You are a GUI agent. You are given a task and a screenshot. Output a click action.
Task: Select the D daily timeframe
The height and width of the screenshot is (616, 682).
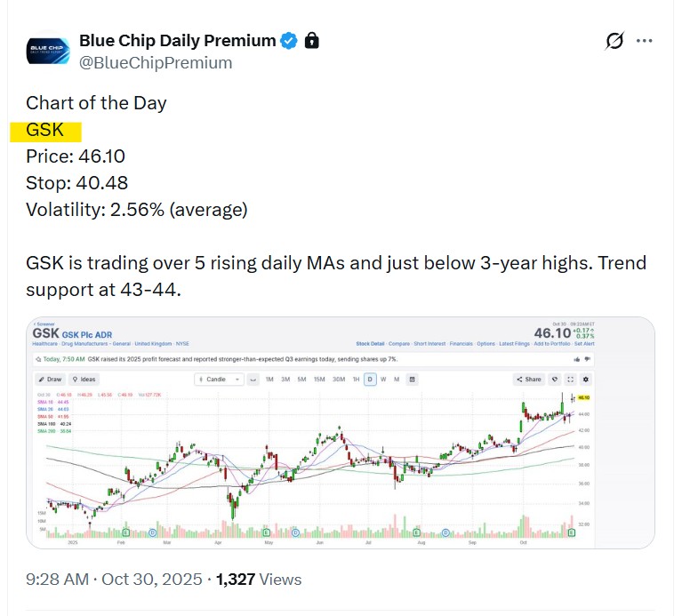pyautogui.click(x=369, y=380)
